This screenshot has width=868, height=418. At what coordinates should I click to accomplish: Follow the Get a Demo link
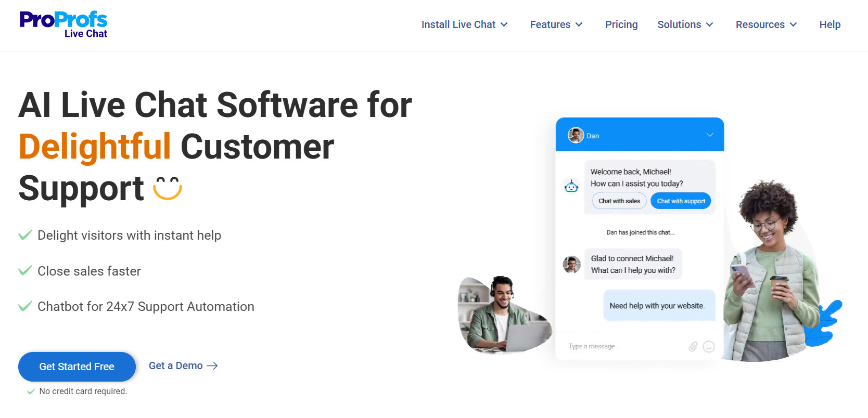183,366
